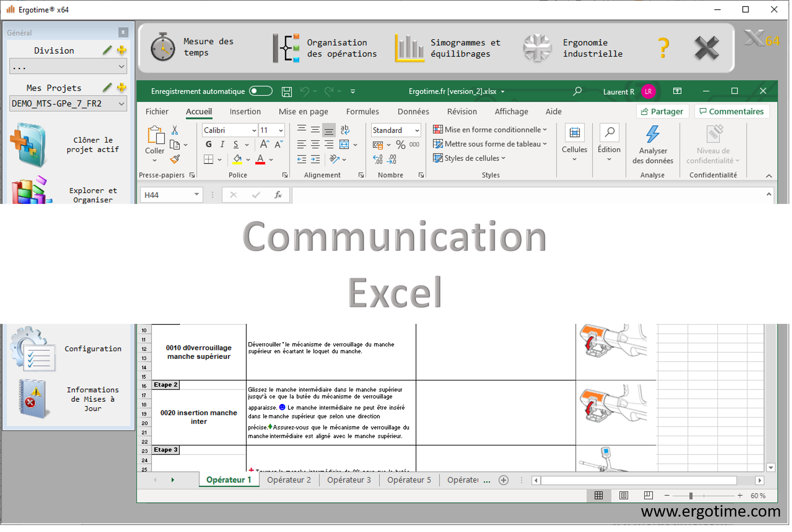Add a new project with the plus icon

point(122,87)
